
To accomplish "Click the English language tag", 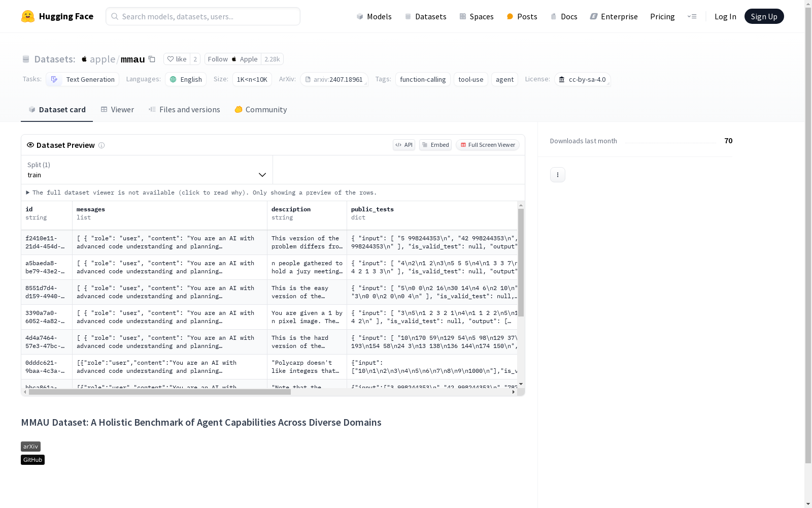I will point(186,79).
